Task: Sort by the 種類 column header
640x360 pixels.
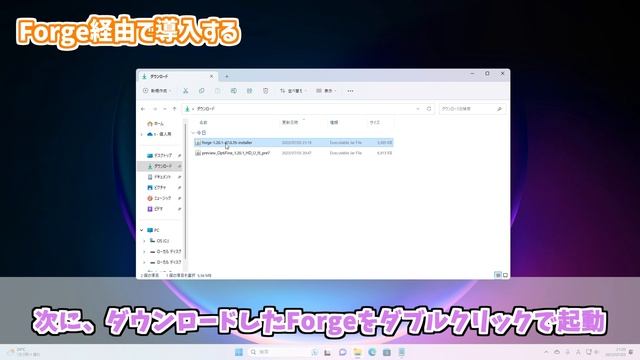Action: (334, 122)
